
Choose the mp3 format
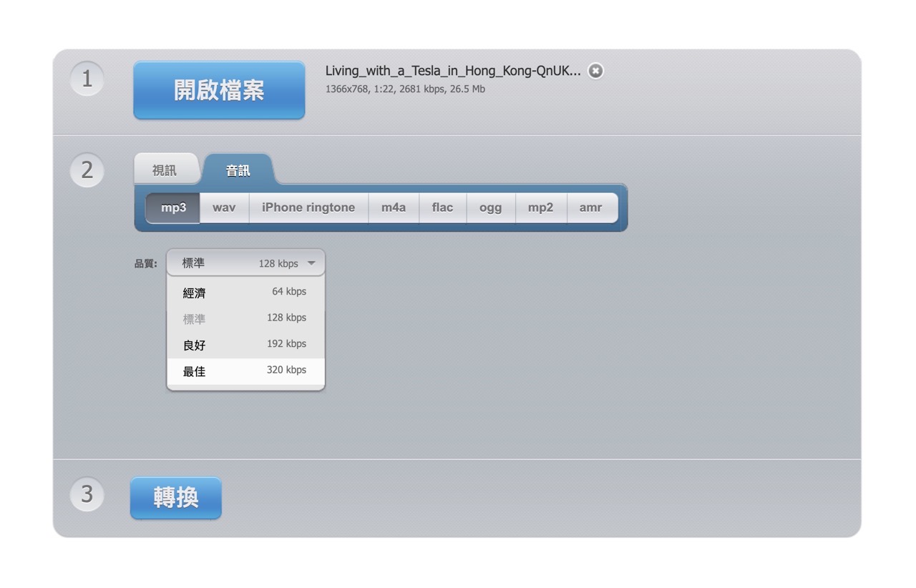173,207
